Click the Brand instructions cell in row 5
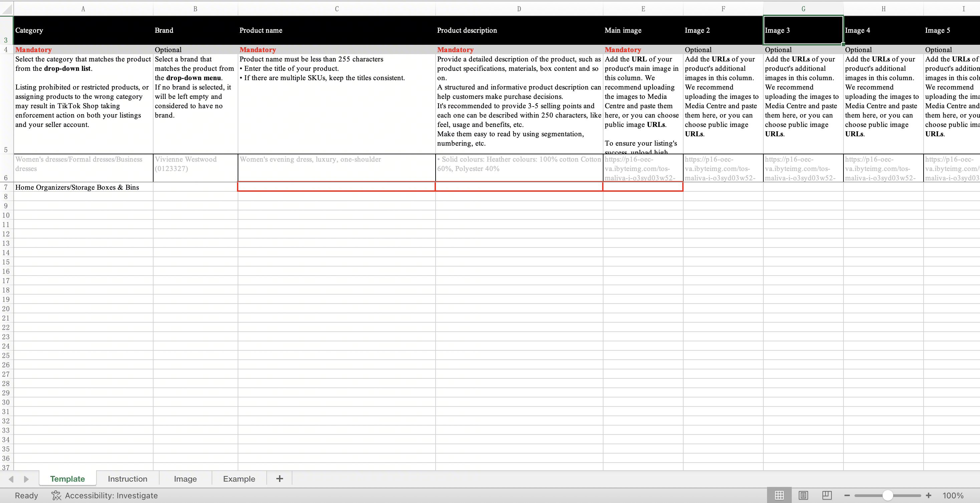This screenshot has width=980, height=503. click(195, 104)
